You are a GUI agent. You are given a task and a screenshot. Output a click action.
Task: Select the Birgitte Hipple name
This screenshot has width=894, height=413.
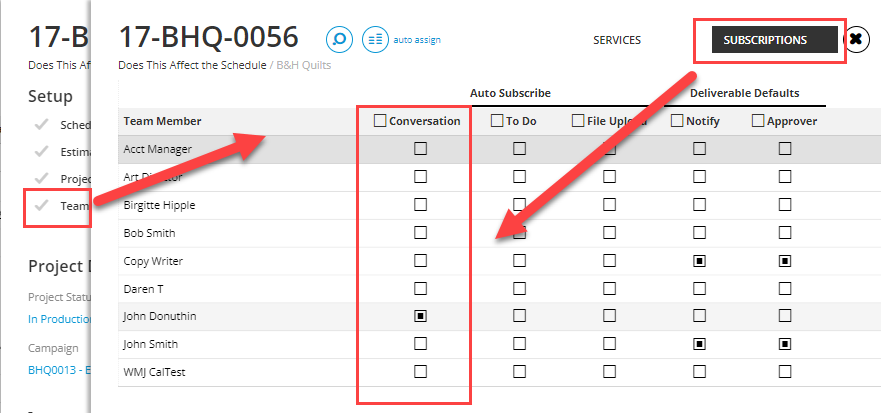tap(160, 205)
